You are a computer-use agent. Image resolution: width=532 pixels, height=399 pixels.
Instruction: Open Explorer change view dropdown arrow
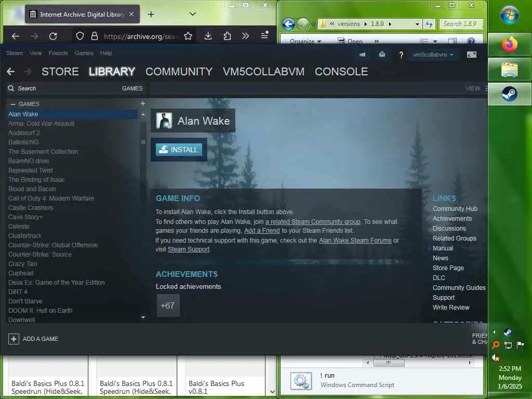click(435, 41)
